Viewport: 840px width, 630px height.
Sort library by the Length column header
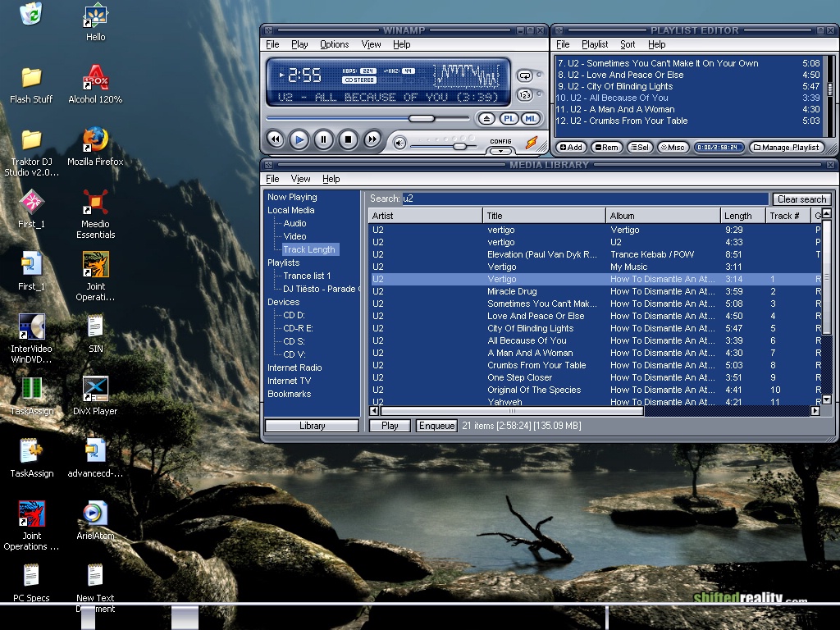pyautogui.click(x=743, y=216)
